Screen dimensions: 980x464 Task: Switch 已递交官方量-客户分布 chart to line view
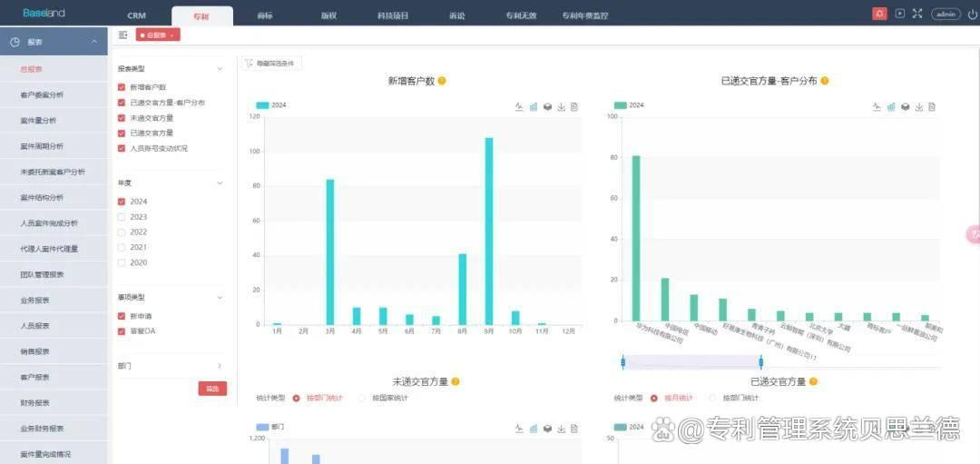coord(877,107)
